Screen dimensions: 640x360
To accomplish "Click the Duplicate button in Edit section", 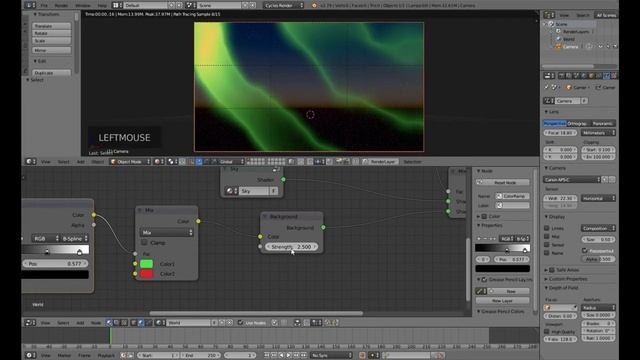I will [x=51, y=73].
